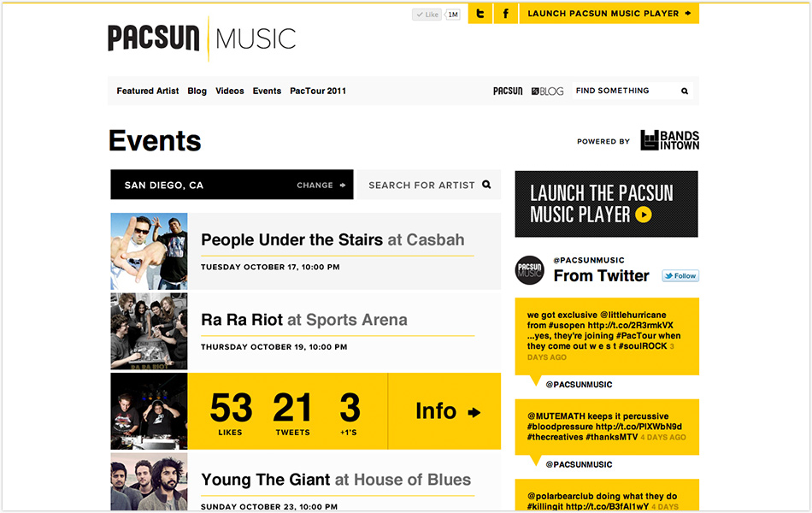
Task: Click the 53 LIKES counter block
Action: click(x=229, y=410)
